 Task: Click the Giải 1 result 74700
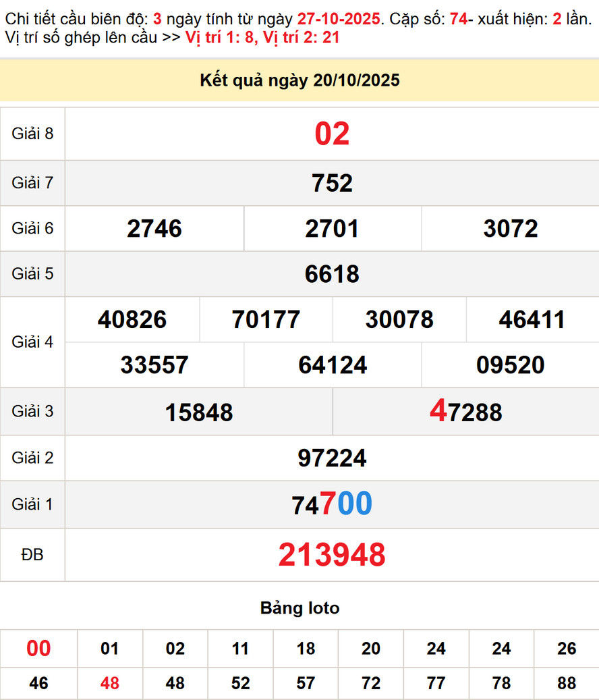(332, 504)
